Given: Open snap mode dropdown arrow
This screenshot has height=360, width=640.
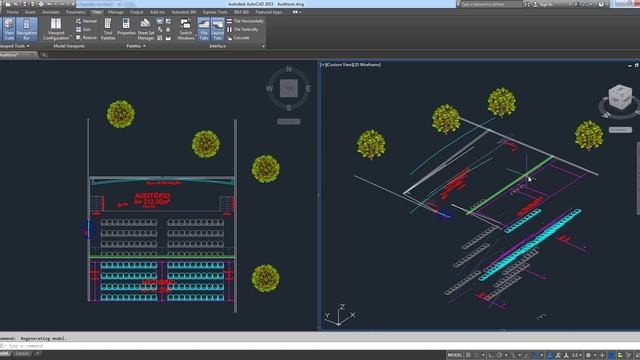Looking at the screenshot, I should 483,355.
